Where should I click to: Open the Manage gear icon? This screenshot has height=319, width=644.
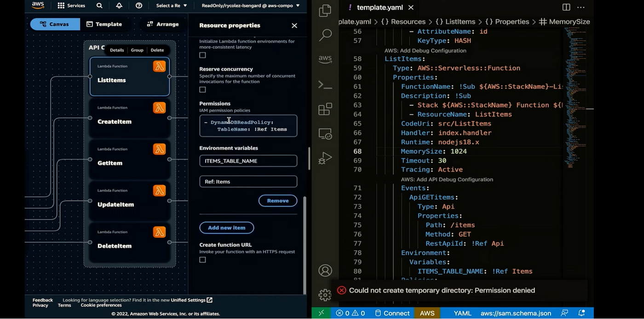tap(325, 295)
